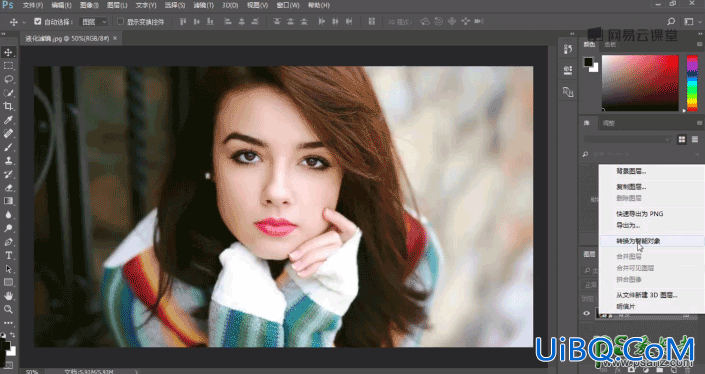Screen dimensions: 705x374
Task: Open Move tool preset picker arrow
Action: 24,22
